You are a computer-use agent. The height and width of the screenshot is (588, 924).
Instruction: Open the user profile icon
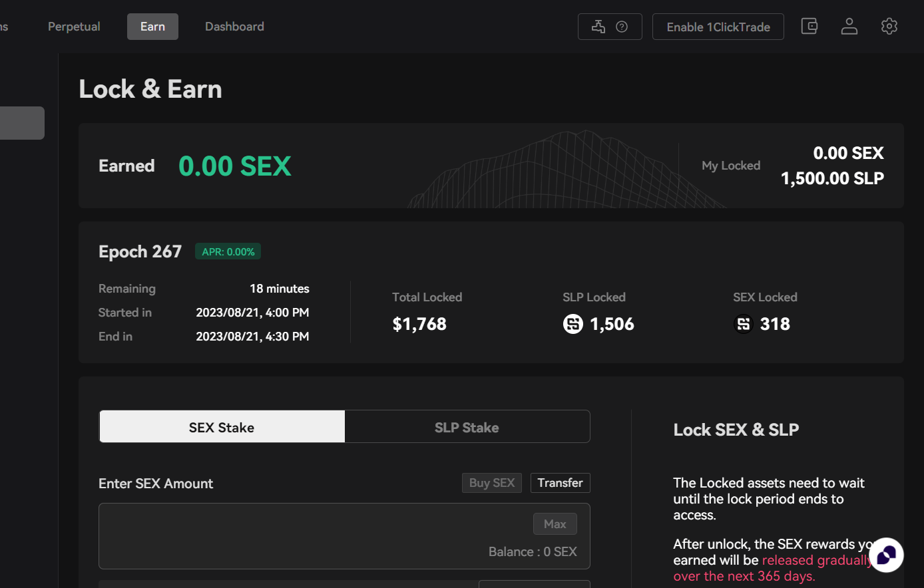coord(849,27)
